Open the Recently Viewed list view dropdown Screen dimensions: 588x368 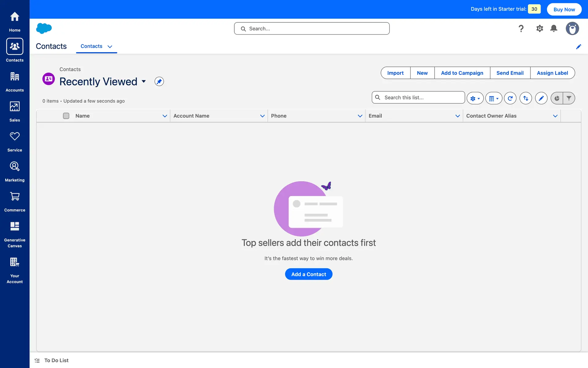pos(144,82)
